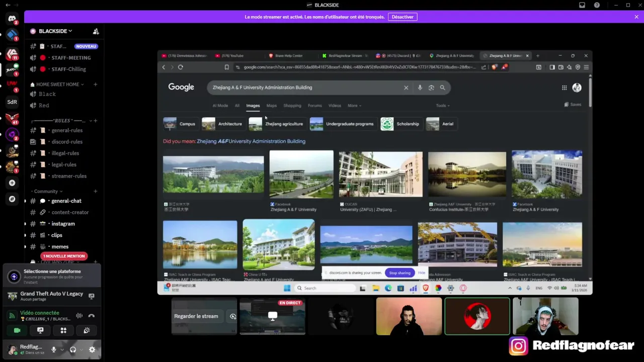The width and height of the screenshot is (644, 362).
Task: Add a server with plus icon
Action: click(12, 183)
